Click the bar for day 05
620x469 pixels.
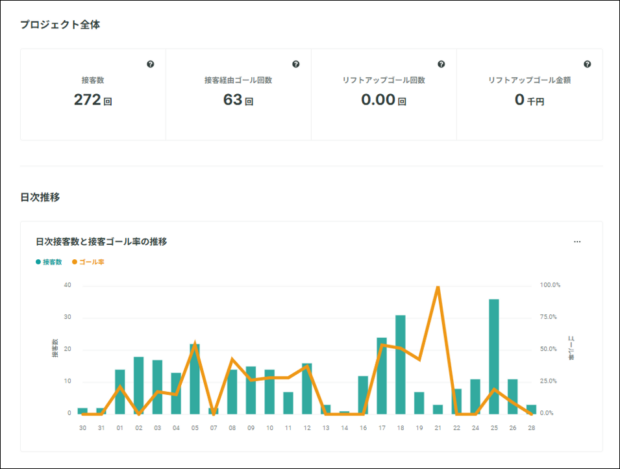click(x=195, y=379)
